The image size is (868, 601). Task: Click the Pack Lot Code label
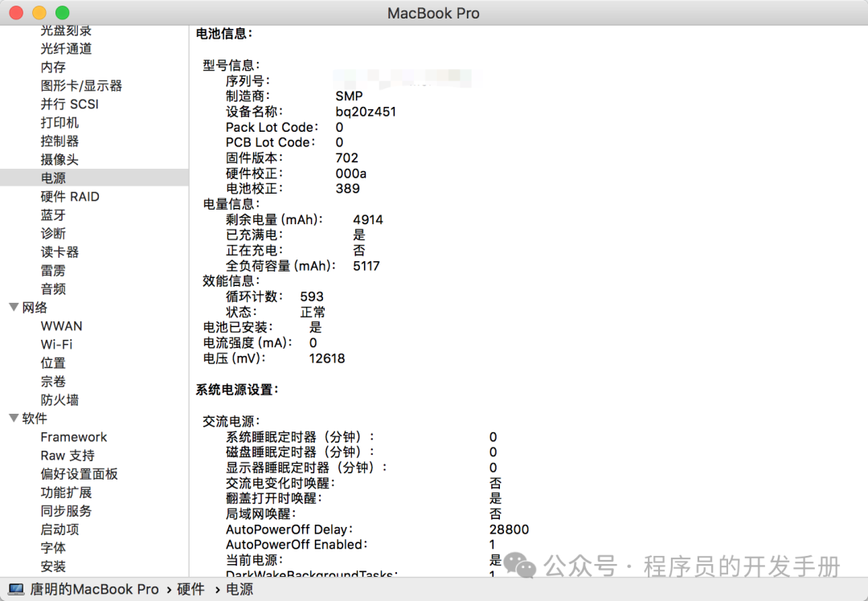point(272,127)
